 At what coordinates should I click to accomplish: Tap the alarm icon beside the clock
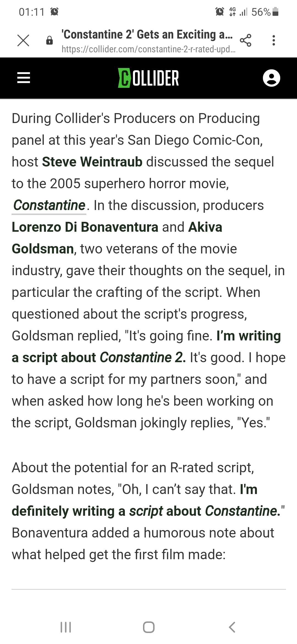[54, 12]
